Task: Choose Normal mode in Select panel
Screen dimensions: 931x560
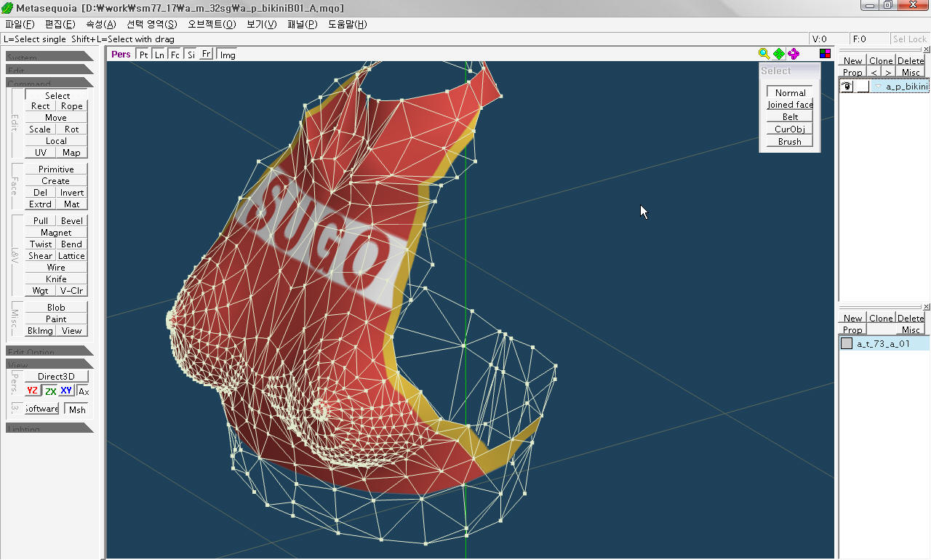Action: pos(790,92)
